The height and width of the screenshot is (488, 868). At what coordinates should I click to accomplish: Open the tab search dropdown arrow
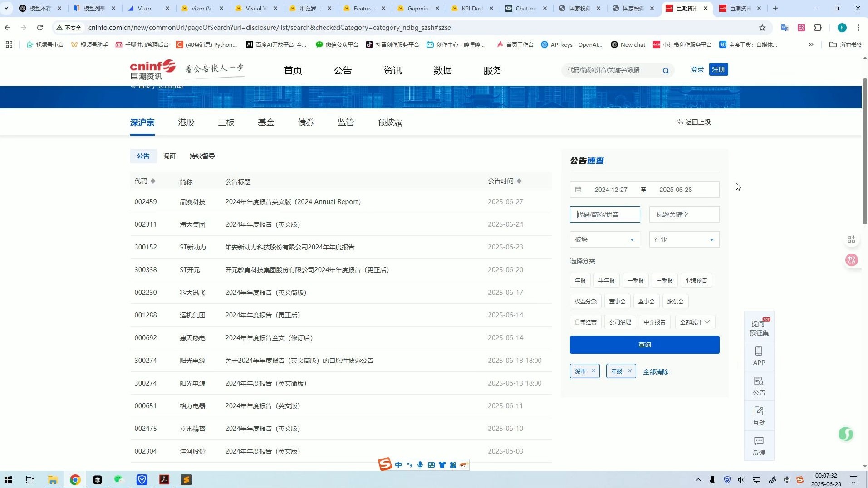point(6,8)
